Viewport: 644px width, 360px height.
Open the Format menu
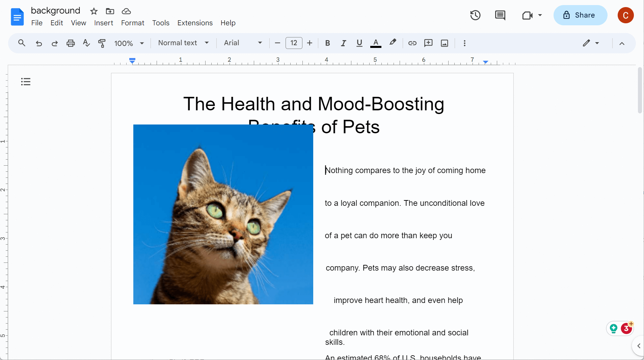pyautogui.click(x=132, y=23)
